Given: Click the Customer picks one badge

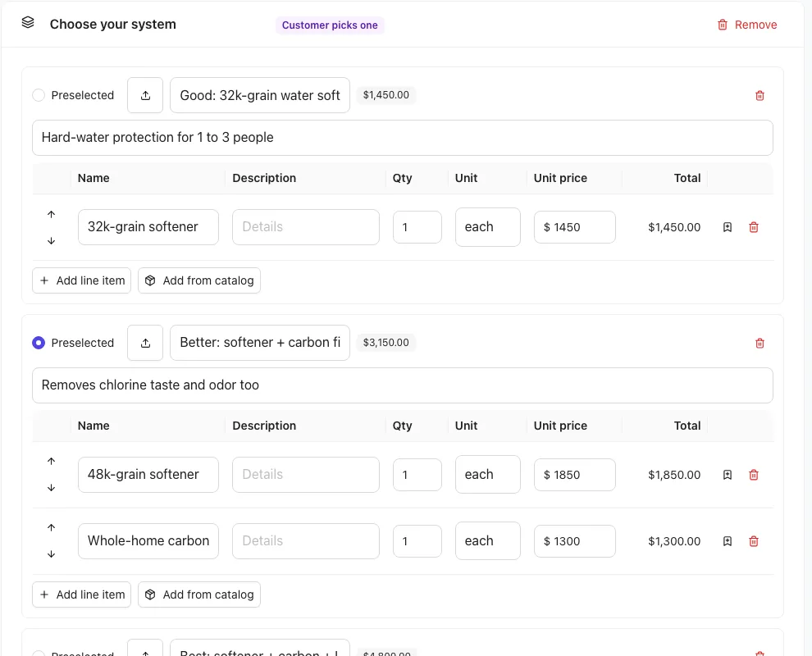Looking at the screenshot, I should point(330,25).
